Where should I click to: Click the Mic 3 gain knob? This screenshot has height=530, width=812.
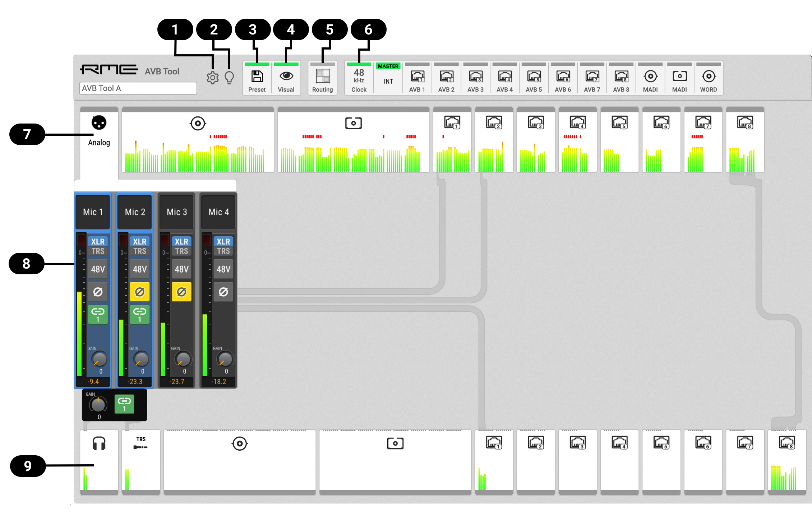click(x=183, y=359)
